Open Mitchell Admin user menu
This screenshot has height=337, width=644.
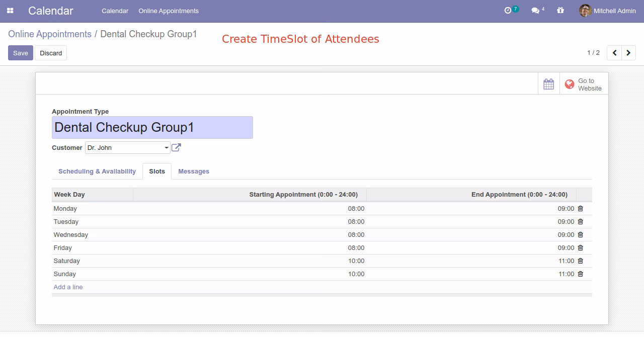[x=608, y=11]
